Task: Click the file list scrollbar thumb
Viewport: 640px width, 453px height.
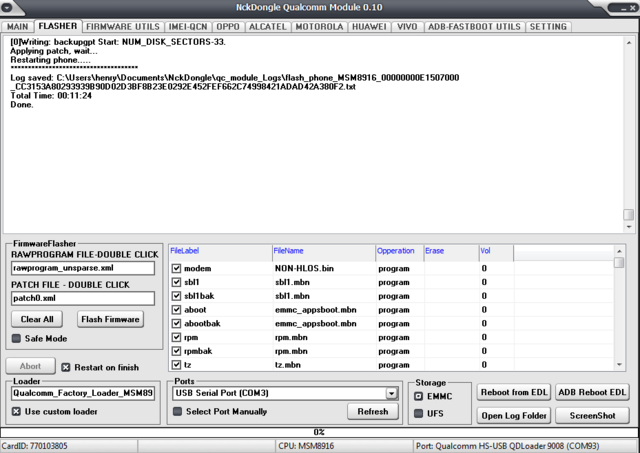Action: pos(619,262)
